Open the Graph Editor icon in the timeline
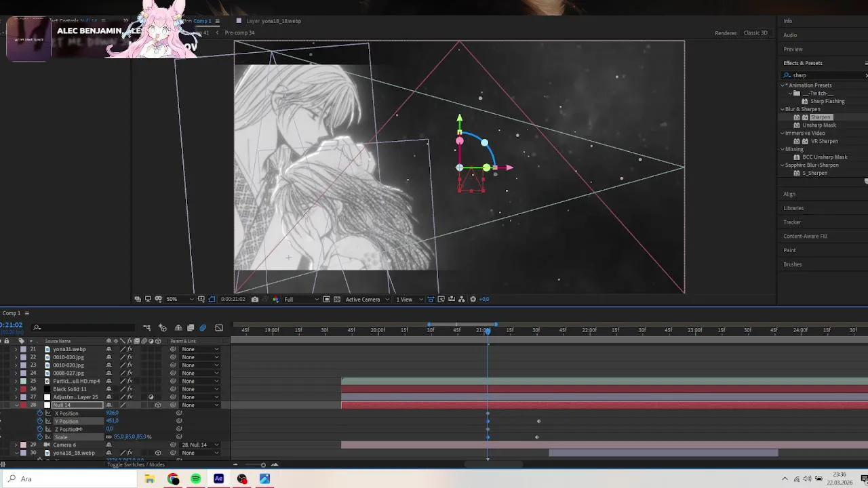 (219, 328)
